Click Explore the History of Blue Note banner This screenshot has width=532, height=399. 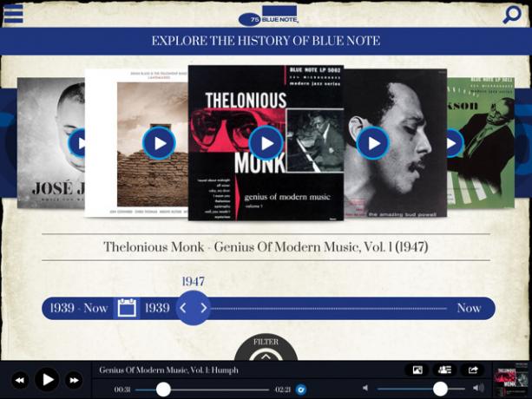pyautogui.click(x=266, y=41)
